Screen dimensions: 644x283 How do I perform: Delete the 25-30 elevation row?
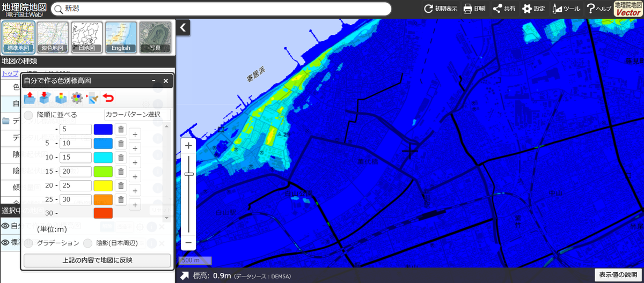point(121,199)
